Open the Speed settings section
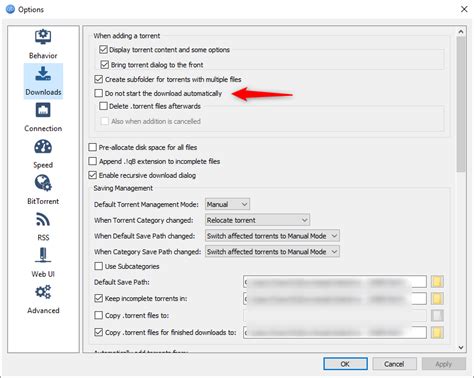474x378 pixels. coord(43,154)
